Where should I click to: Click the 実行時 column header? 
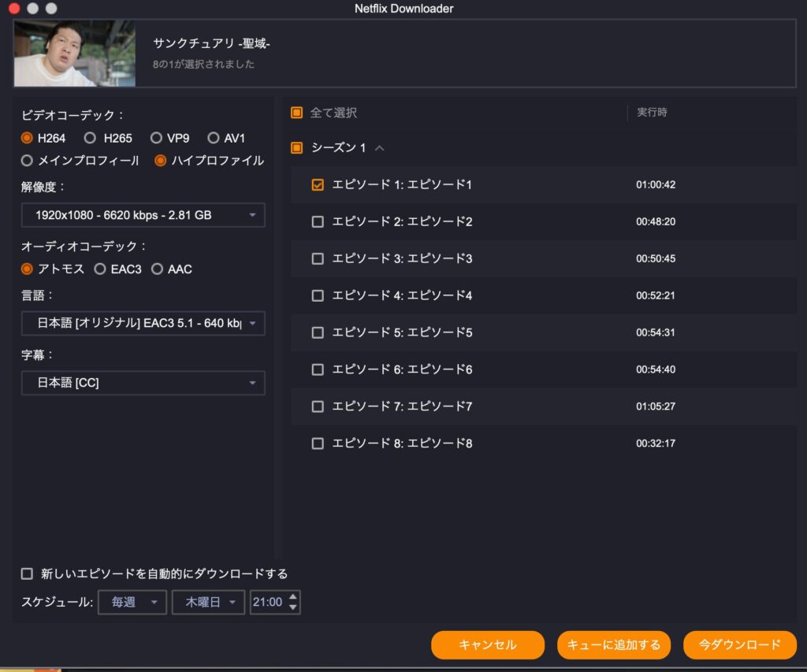(x=652, y=112)
